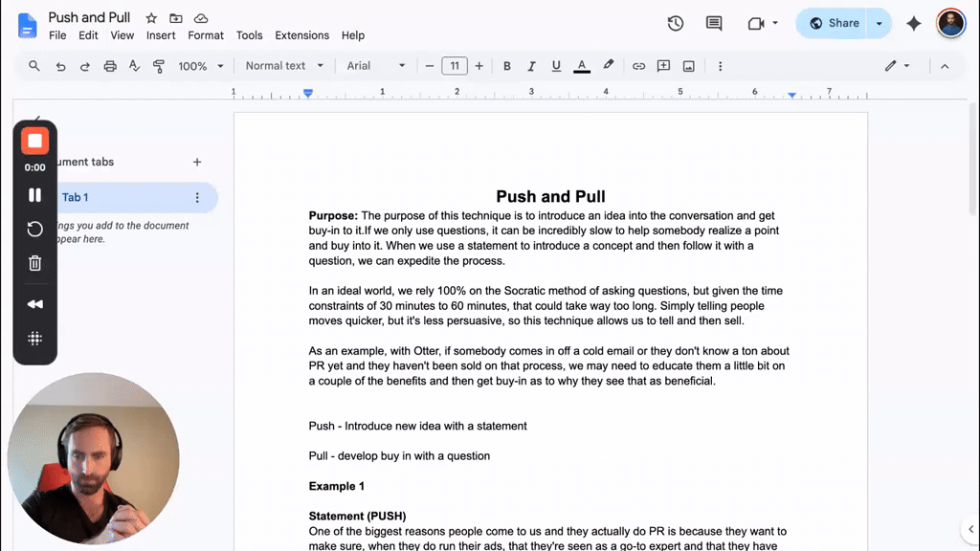Restart the recording
This screenshot has height=551, width=980.
click(35, 229)
